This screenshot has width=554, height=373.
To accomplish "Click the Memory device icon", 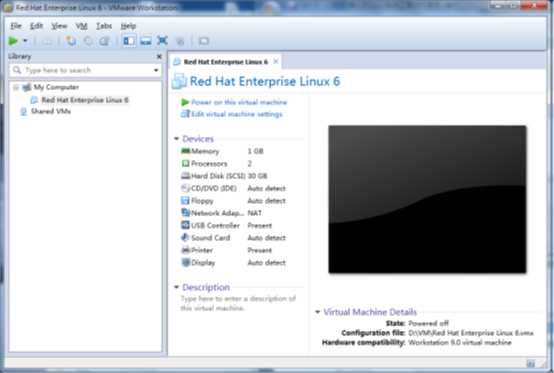I will [185, 151].
